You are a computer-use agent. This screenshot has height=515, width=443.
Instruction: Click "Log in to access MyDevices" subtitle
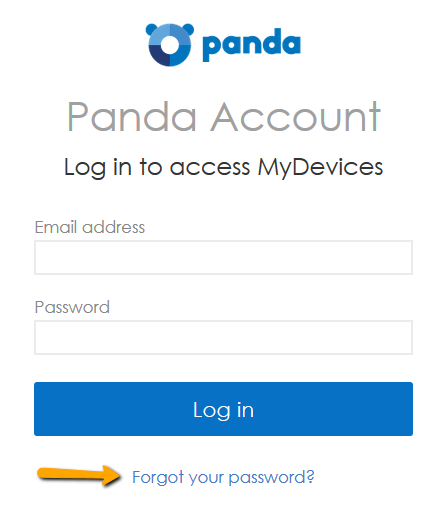tap(223, 167)
